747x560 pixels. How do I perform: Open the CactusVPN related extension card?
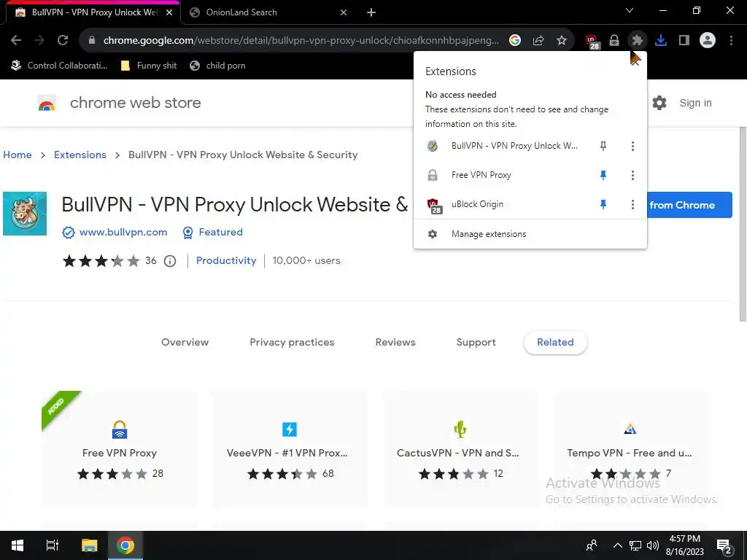pyautogui.click(x=460, y=449)
